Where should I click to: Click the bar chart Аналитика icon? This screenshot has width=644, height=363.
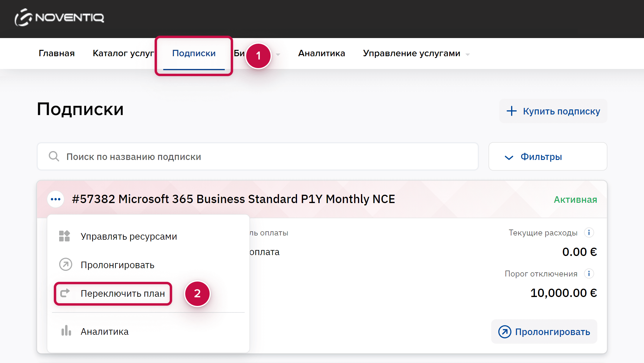pos(66,331)
